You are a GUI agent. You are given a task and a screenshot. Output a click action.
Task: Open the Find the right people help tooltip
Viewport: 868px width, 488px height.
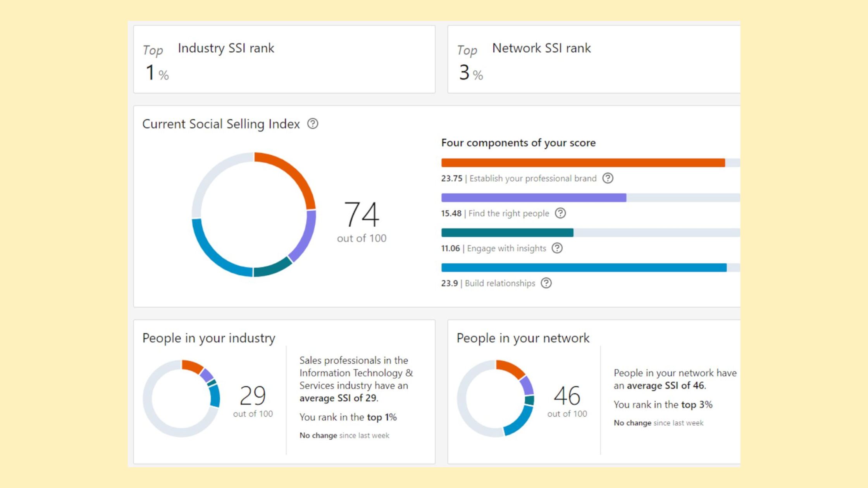click(x=560, y=213)
